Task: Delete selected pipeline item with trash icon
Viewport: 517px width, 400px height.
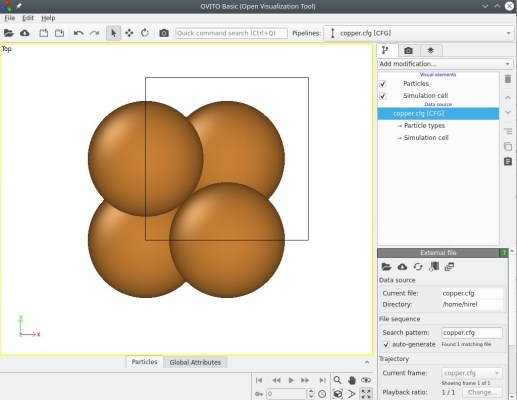Action: click(508, 79)
